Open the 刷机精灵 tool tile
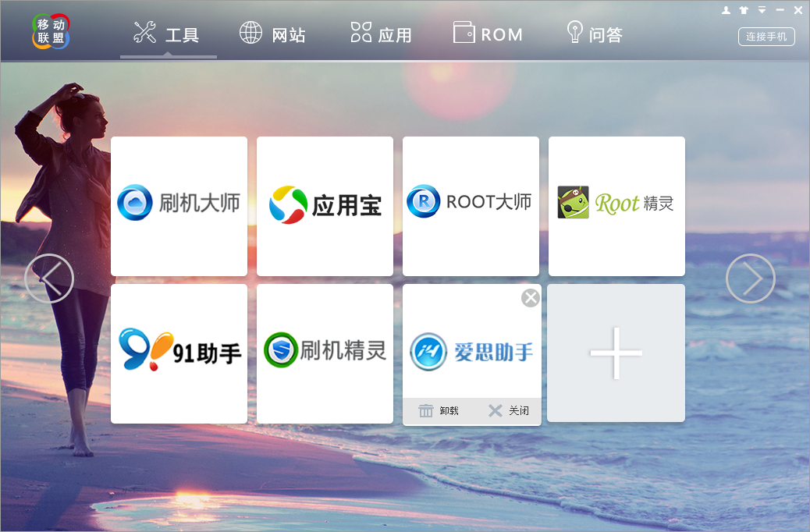 (x=325, y=353)
